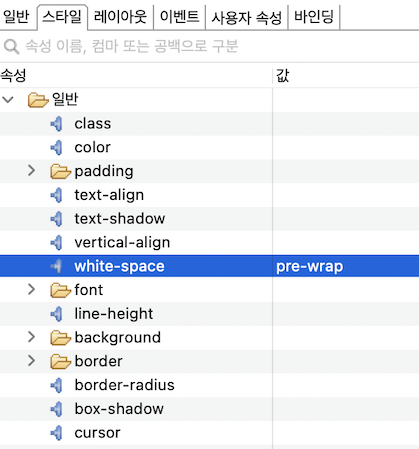
Task: Click the property icon beside class
Action: click(56, 124)
